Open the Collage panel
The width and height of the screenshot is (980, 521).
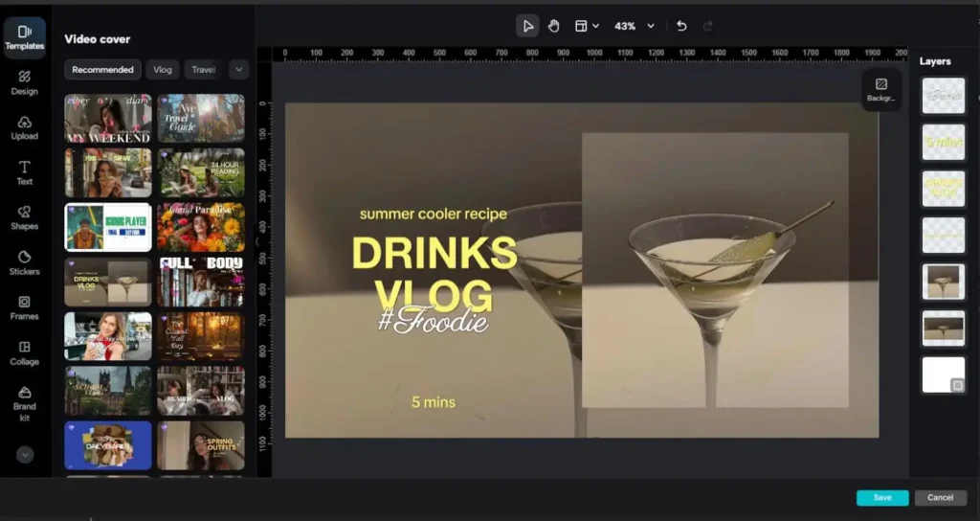(24, 352)
